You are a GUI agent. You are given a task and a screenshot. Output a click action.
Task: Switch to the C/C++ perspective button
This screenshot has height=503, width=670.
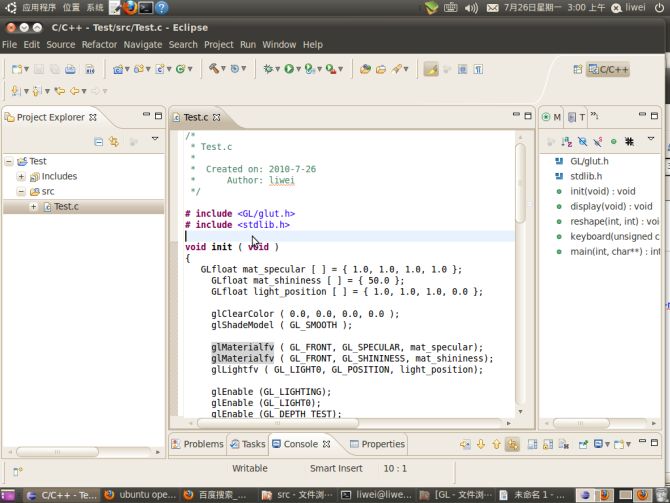pyautogui.click(x=608, y=69)
